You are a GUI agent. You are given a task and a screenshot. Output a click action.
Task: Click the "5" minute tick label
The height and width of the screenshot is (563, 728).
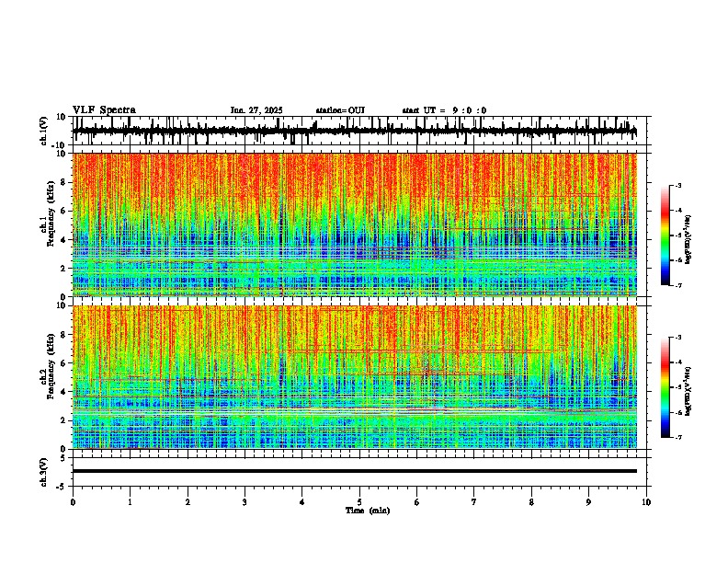point(359,502)
